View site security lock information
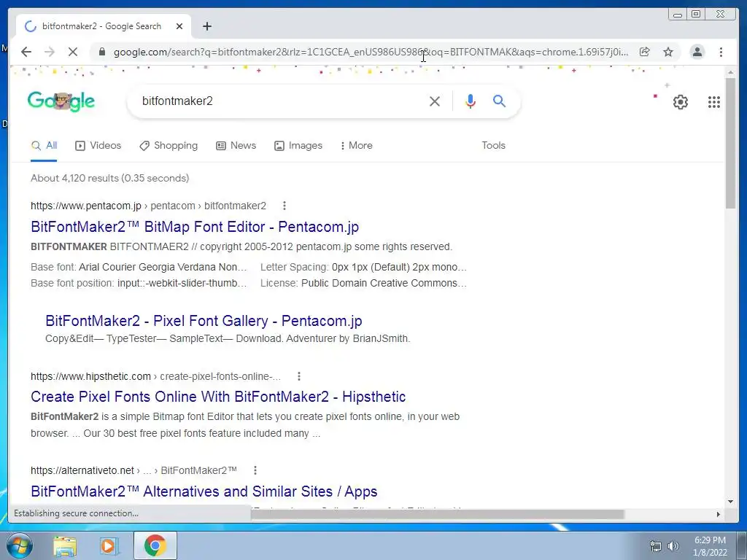 coord(101,52)
